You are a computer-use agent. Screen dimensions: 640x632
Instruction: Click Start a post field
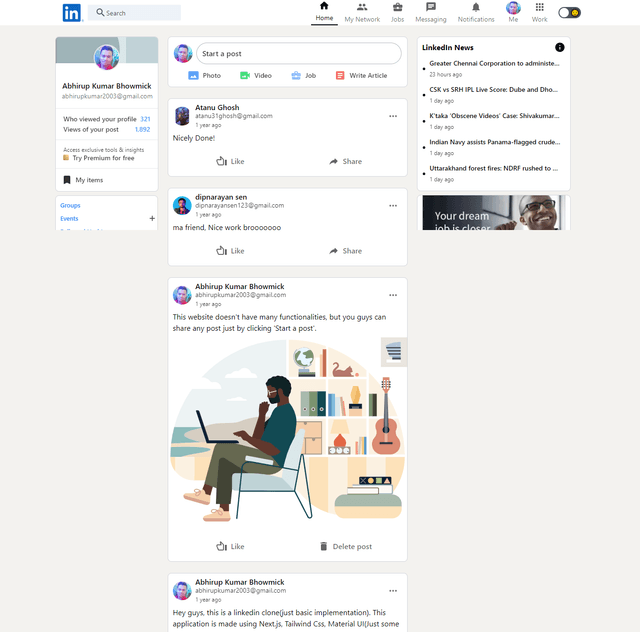click(299, 53)
